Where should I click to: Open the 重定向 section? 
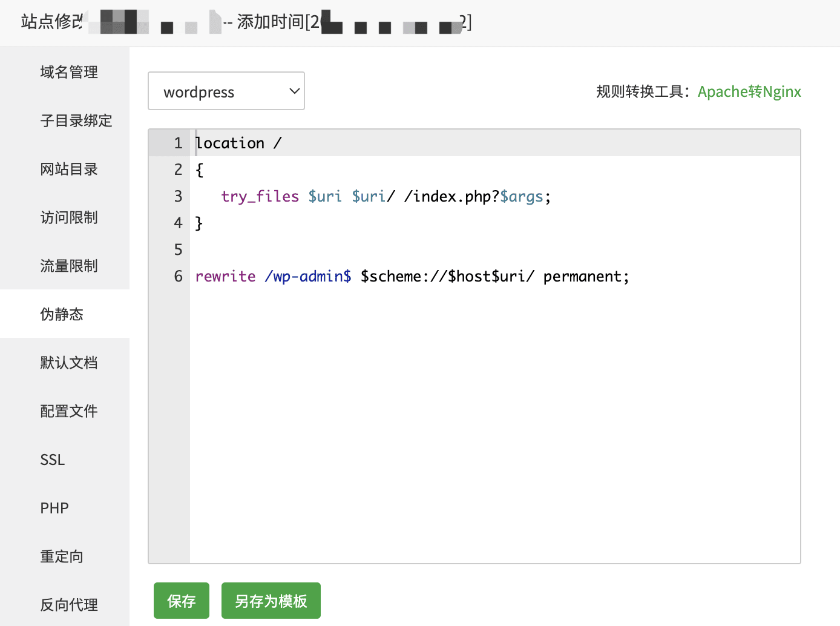click(x=61, y=556)
